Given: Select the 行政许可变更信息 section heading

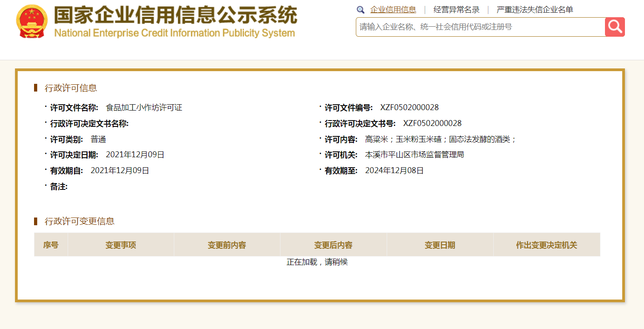Looking at the screenshot, I should (79, 221).
